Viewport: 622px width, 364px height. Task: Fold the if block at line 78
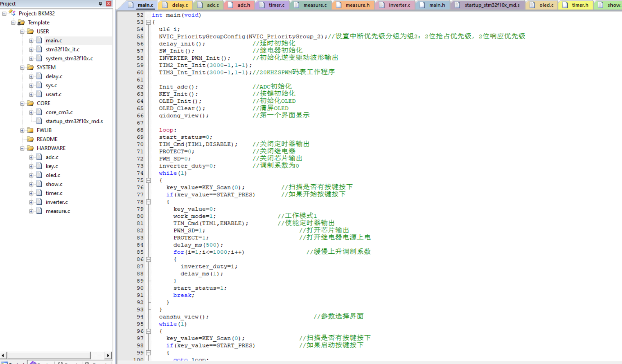coord(148,202)
